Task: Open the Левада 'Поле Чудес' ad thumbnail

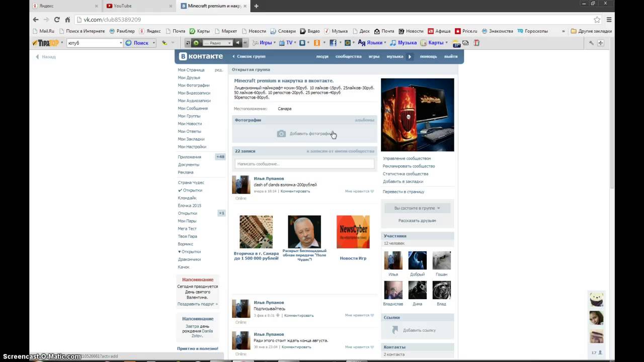Action: [304, 232]
